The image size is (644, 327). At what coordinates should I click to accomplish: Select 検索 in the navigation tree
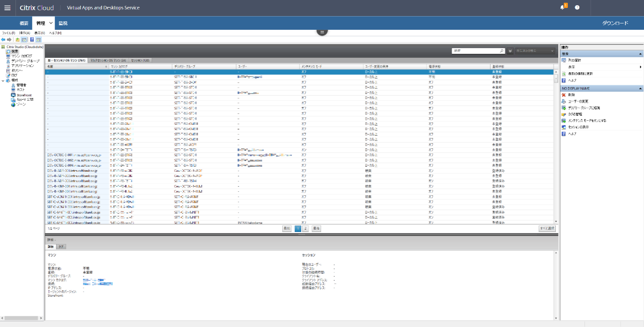[x=15, y=52]
